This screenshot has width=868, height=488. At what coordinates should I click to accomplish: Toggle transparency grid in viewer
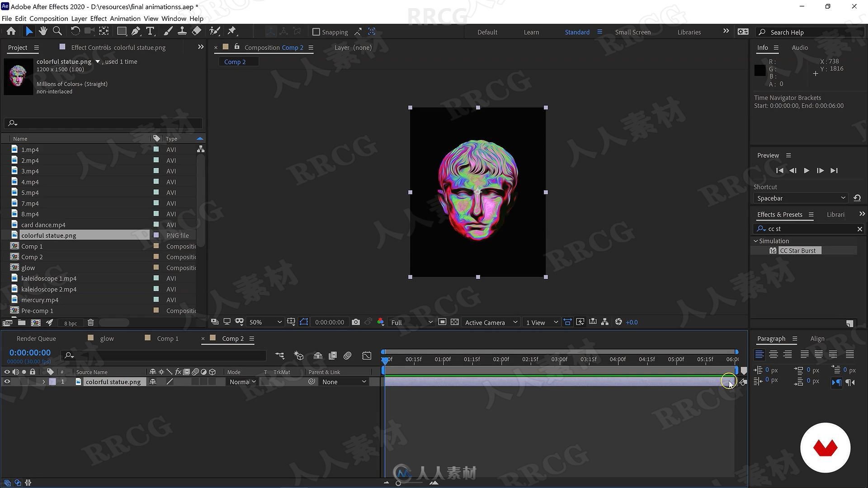pos(455,322)
